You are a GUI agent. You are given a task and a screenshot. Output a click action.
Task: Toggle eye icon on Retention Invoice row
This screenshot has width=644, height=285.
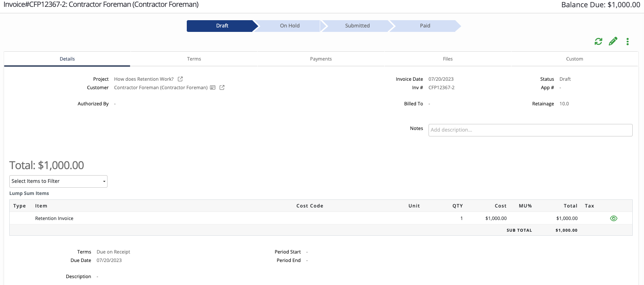(614, 218)
